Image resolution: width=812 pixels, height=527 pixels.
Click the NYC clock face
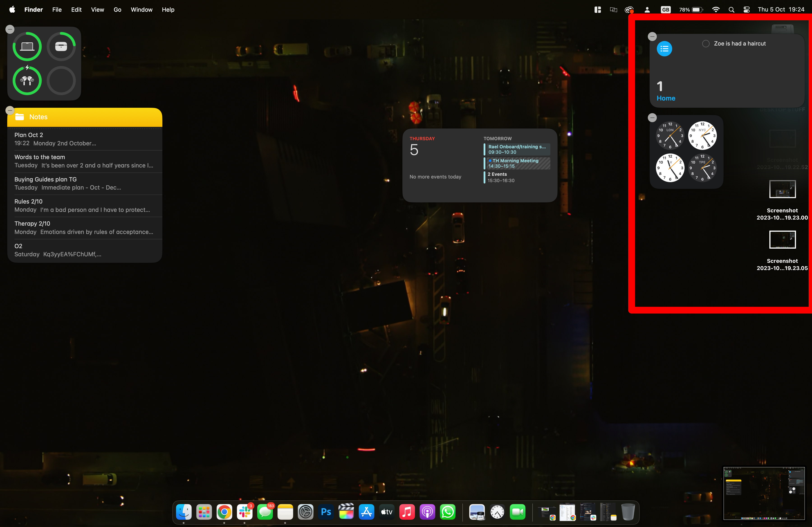pyautogui.click(x=702, y=135)
